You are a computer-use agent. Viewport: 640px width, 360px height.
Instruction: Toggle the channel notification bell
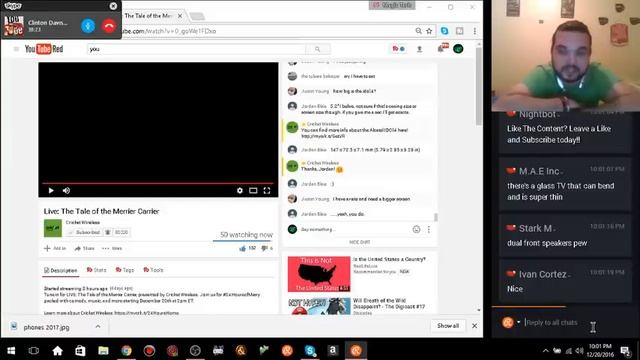coord(108,232)
